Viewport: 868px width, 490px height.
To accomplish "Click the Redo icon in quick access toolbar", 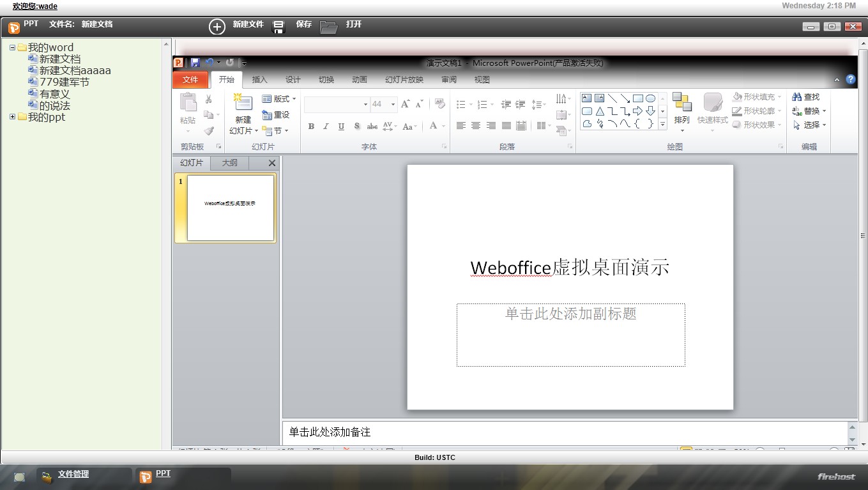I will [229, 63].
